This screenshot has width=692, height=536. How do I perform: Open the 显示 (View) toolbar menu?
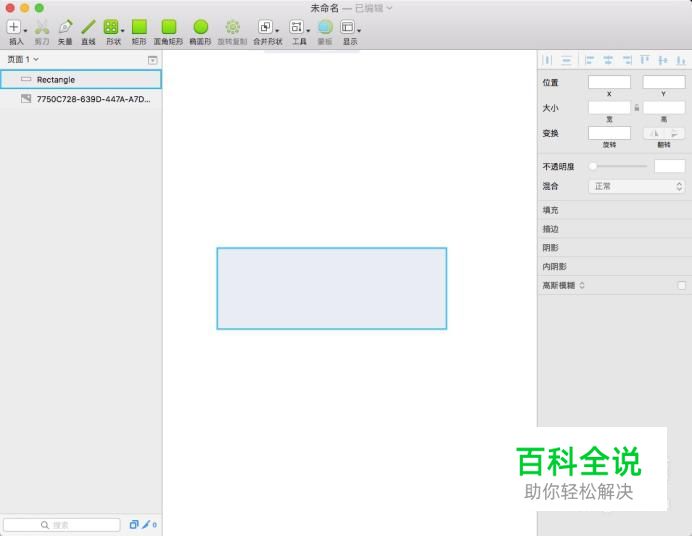349,28
